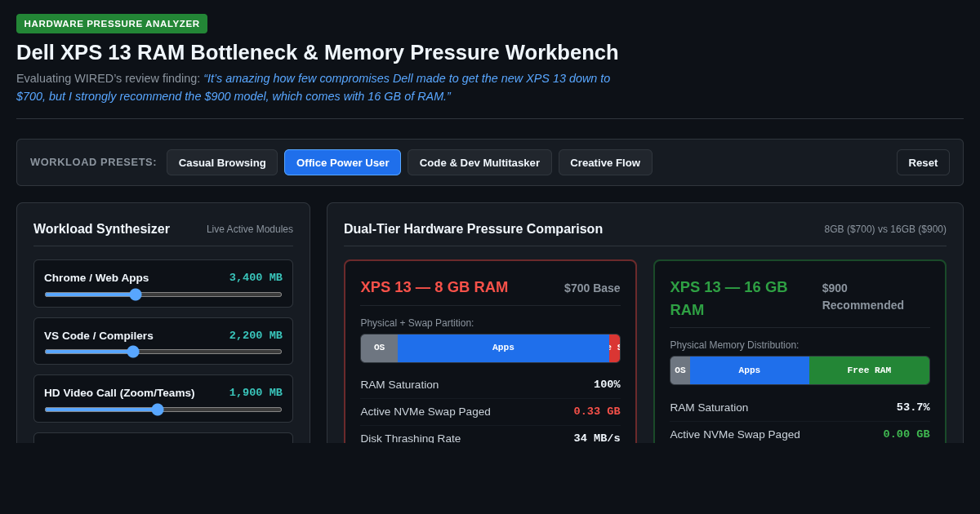
Task: Click the XPS 13 — 8 GB RAM heading
Action: (x=434, y=287)
